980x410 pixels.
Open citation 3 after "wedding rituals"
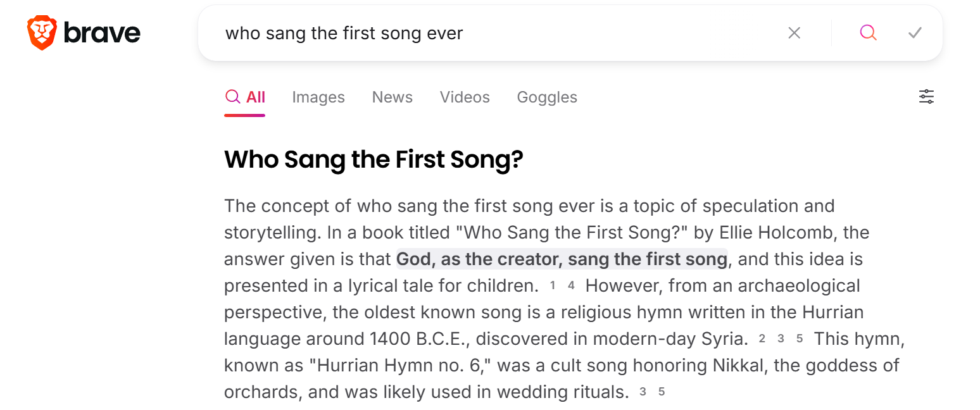[x=643, y=392]
